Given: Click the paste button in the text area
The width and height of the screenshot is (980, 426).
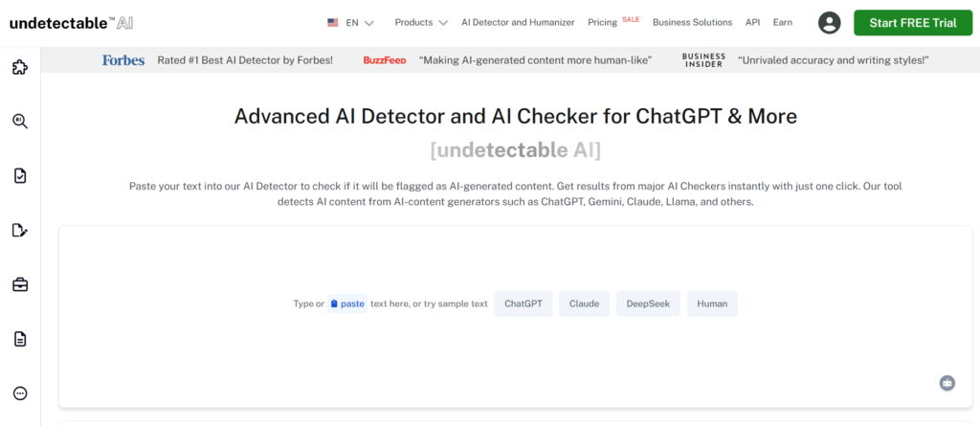Looking at the screenshot, I should pyautogui.click(x=347, y=303).
